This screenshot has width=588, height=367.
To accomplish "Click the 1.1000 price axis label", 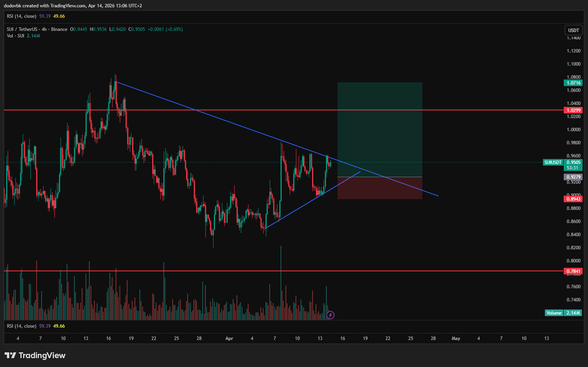I will point(574,64).
